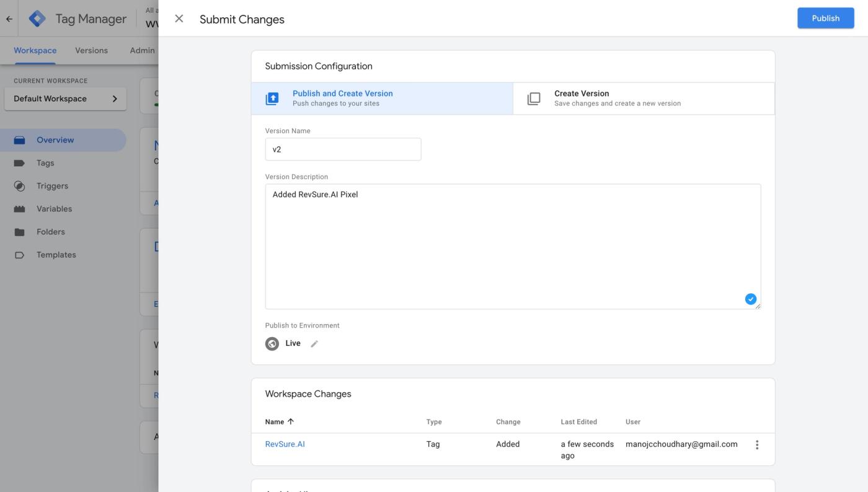Click the Publish button

(x=825, y=18)
